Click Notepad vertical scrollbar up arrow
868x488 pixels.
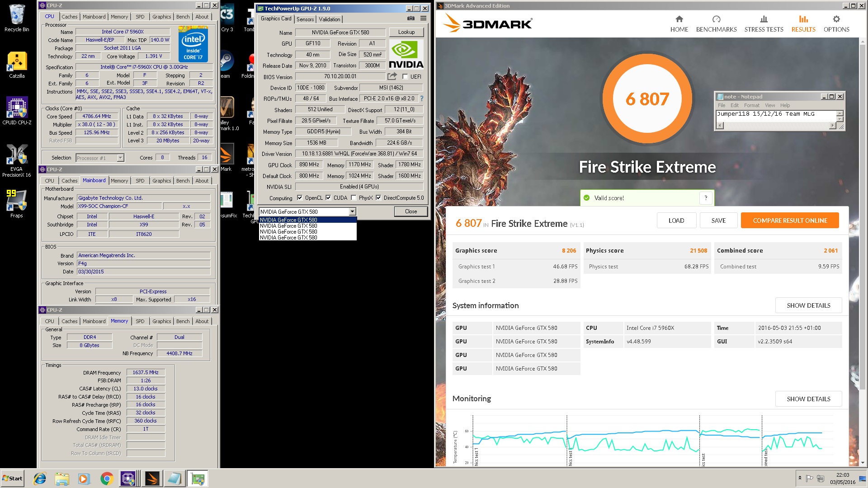tap(840, 113)
